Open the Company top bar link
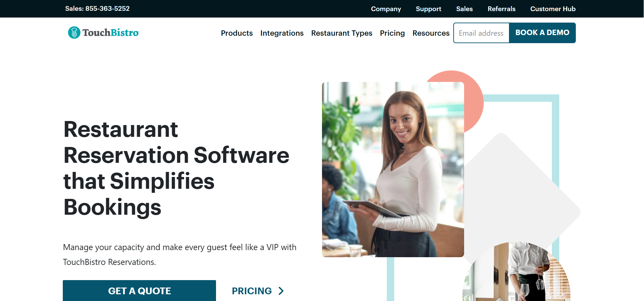This screenshot has width=644, height=301. [386, 9]
